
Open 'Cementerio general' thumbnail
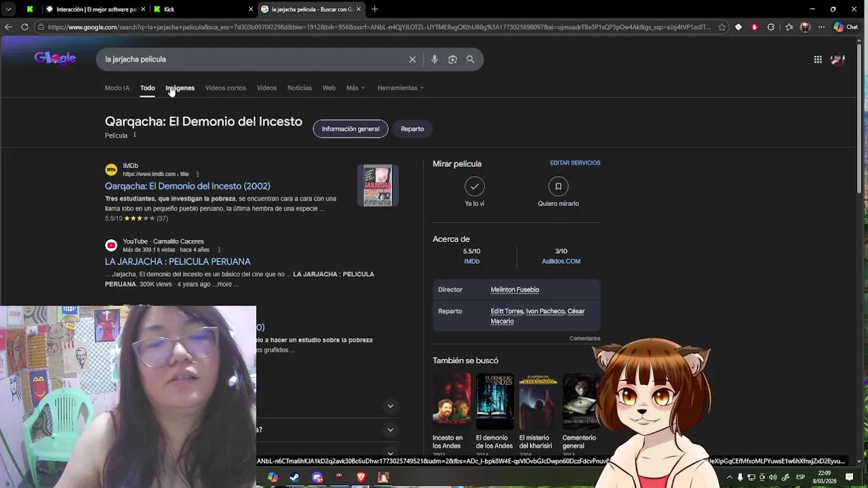pyautogui.click(x=580, y=402)
